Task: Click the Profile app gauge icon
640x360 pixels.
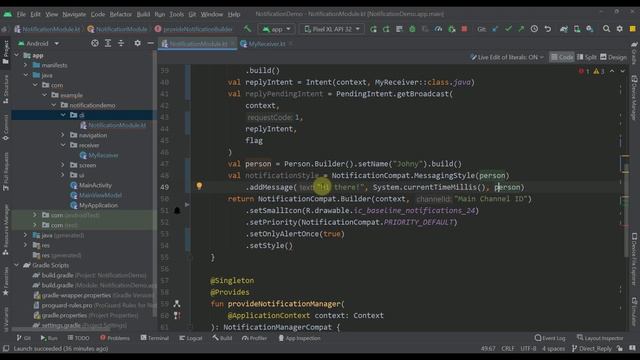Action: (x=438, y=29)
